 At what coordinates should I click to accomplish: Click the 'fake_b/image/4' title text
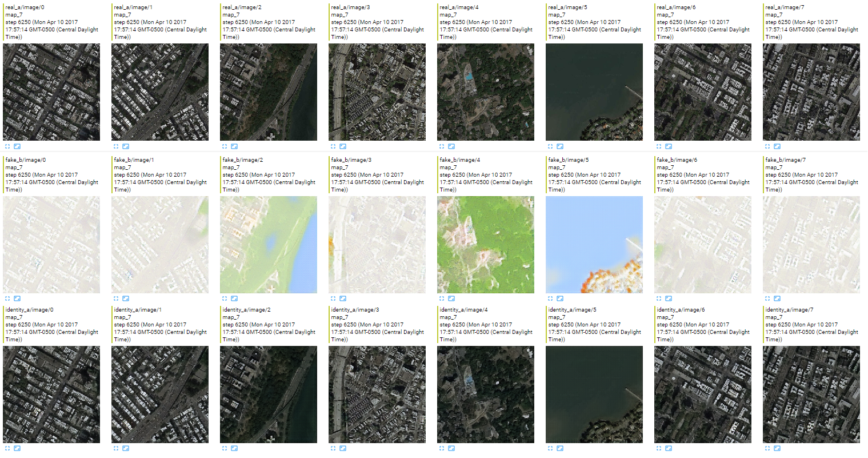(459, 160)
